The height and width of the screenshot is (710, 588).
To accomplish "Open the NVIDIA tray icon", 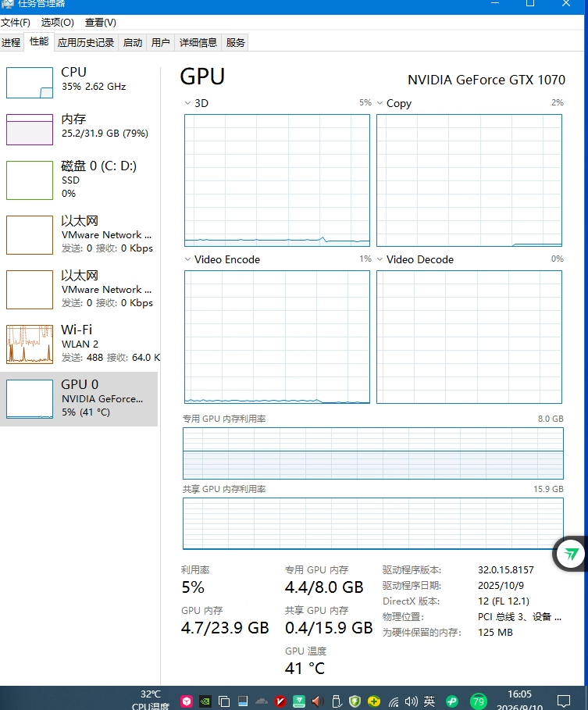I will point(205,701).
